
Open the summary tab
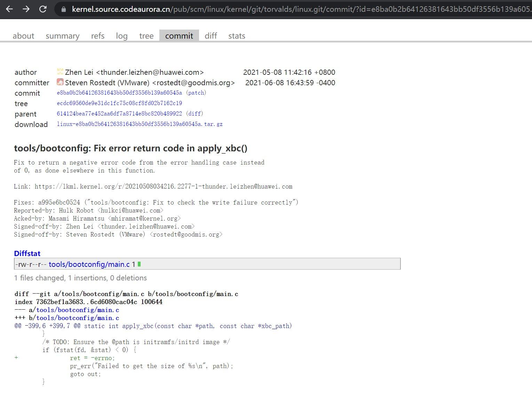[63, 36]
